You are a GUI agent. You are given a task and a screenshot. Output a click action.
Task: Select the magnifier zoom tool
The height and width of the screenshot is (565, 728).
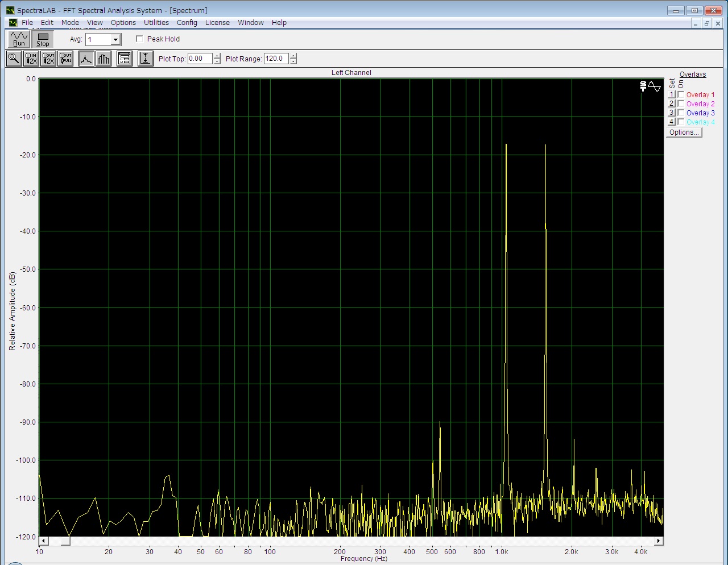click(14, 59)
